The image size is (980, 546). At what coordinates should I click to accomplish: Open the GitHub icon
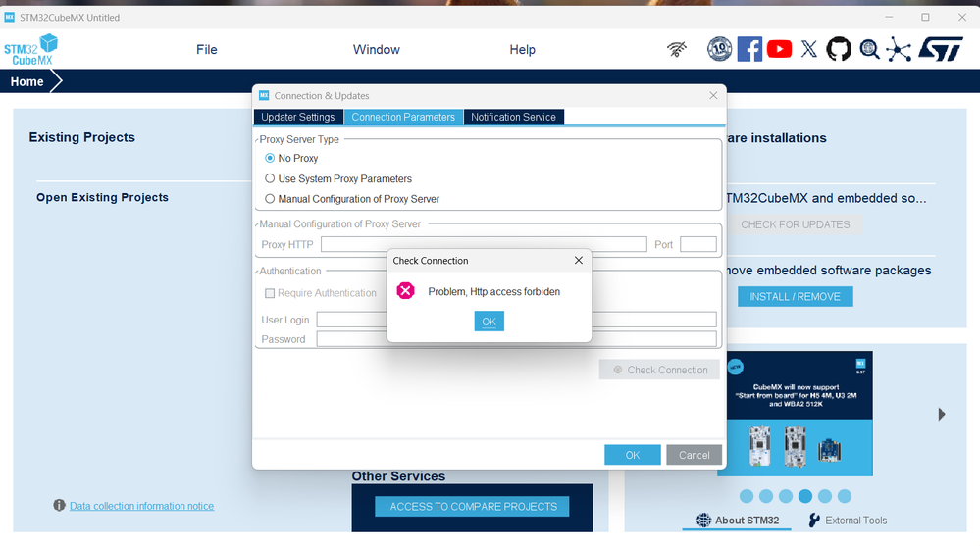839,49
